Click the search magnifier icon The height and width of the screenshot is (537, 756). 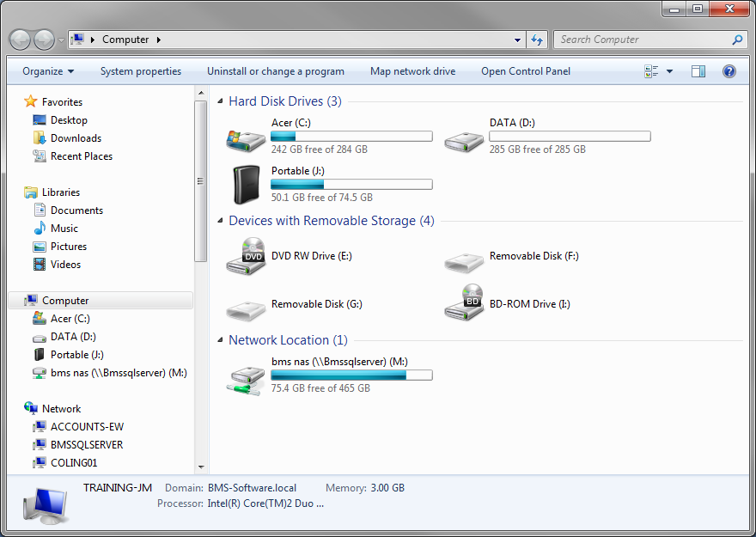point(737,40)
